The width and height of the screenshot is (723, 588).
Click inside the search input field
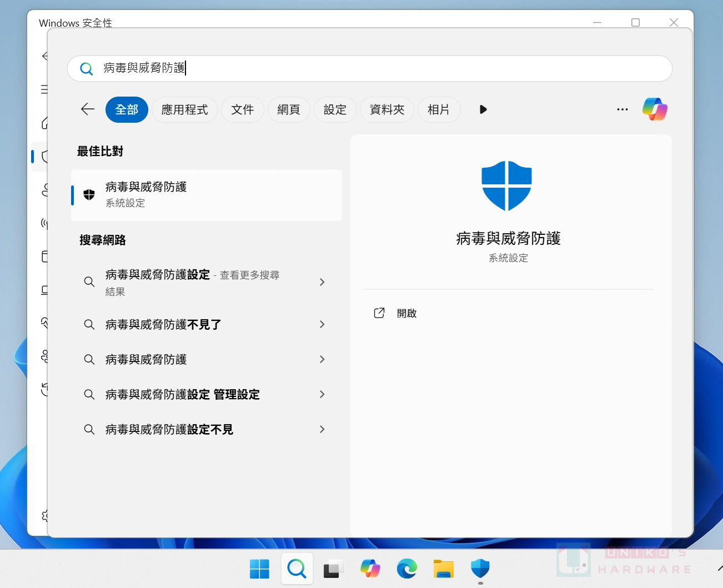point(333,68)
